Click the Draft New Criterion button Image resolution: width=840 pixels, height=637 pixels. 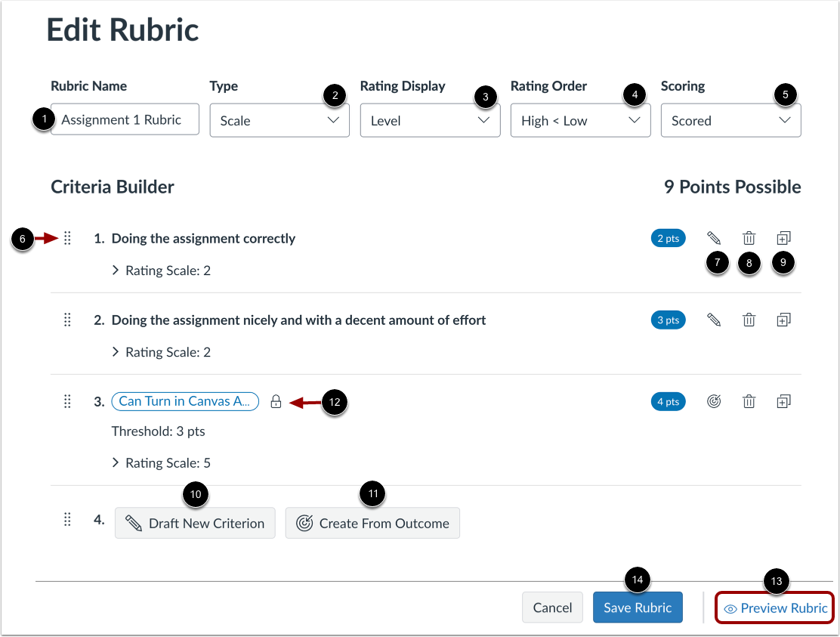[194, 522]
